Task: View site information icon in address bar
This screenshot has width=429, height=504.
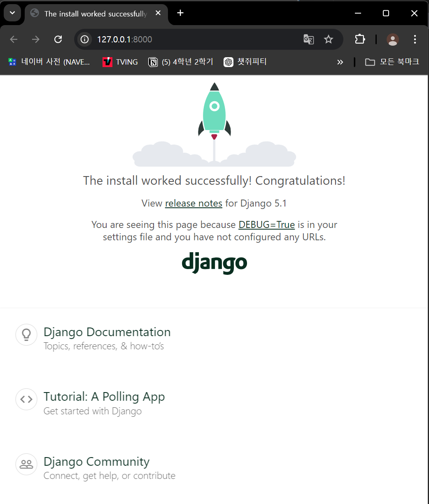Action: (84, 39)
